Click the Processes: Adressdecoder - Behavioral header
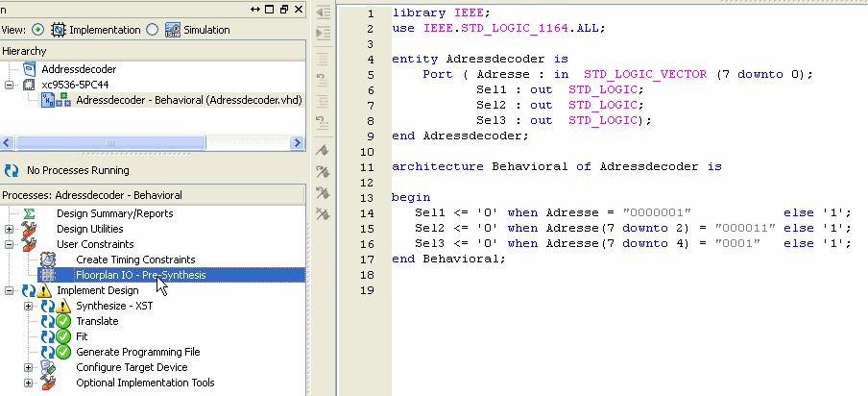This screenshot has height=396, width=868. (153, 195)
